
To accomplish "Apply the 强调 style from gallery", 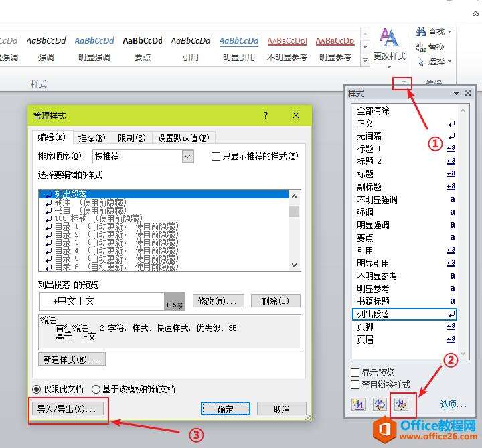I will click(x=46, y=49).
